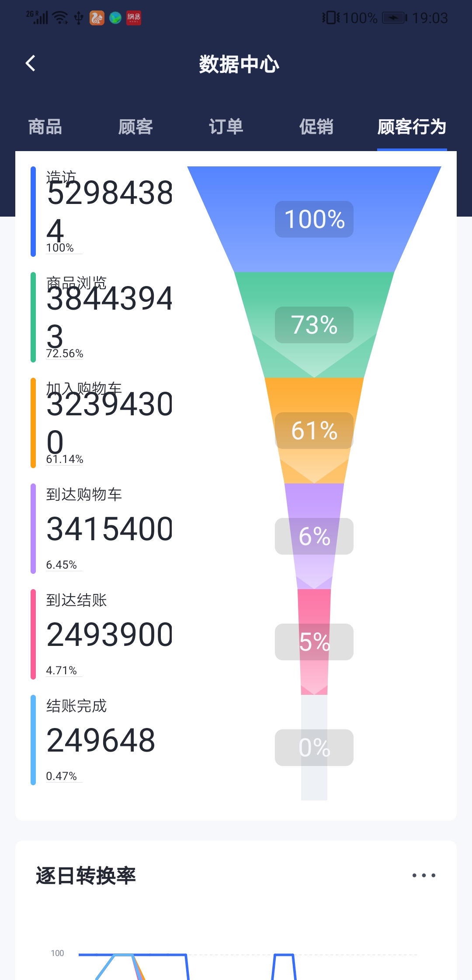The height and width of the screenshot is (980, 472).
Task: Open the three-dot menu for 逐日转换率
Action: [424, 875]
